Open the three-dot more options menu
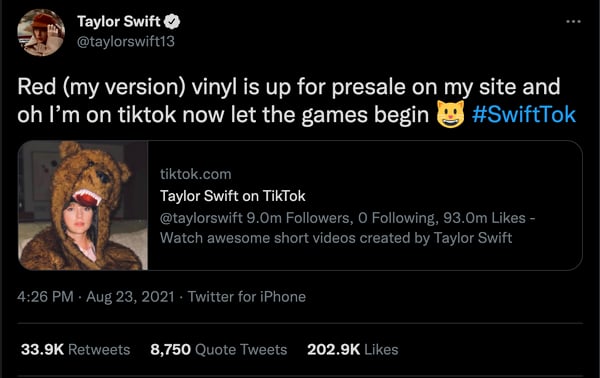Screen dimensions: 600x378 tap(573, 22)
